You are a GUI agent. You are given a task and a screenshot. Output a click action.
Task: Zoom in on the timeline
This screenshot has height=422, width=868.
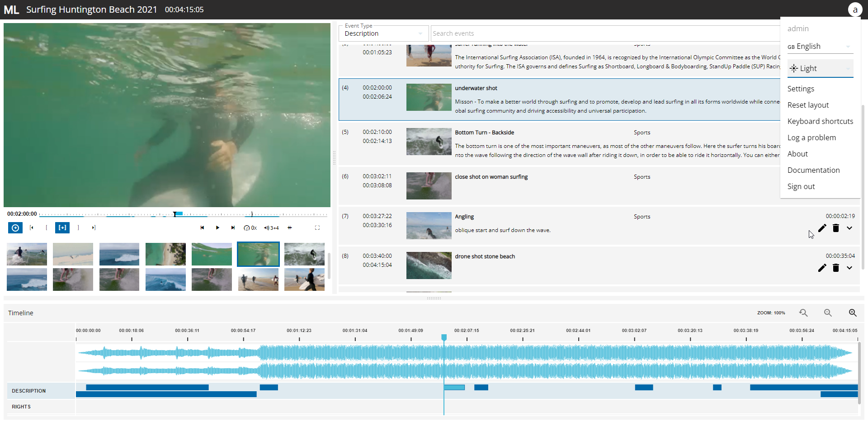pos(852,313)
